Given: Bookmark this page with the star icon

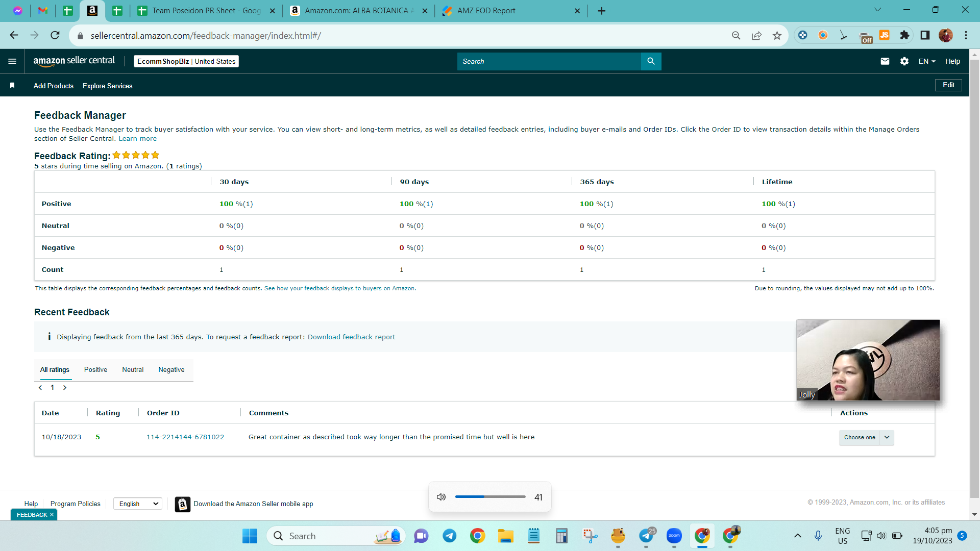Looking at the screenshot, I should (777, 35).
